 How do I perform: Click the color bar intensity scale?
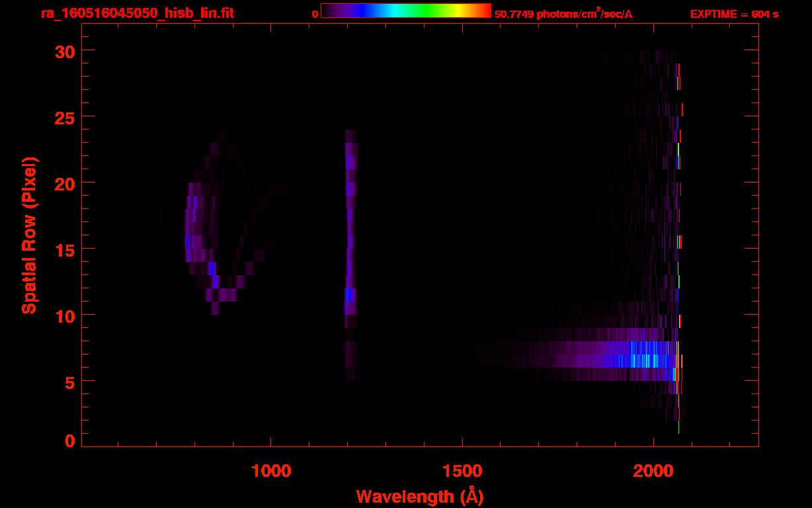point(406,11)
